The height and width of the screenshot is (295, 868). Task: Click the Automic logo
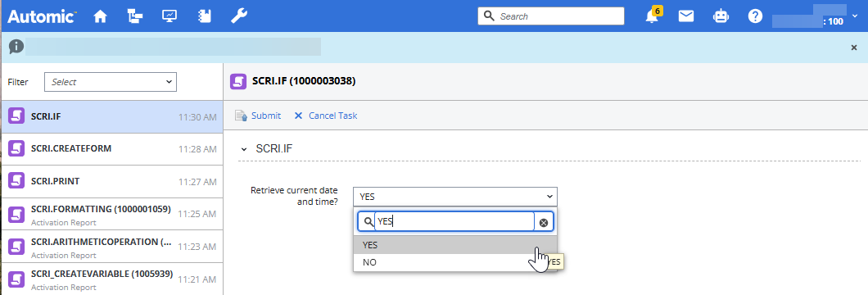(x=42, y=16)
